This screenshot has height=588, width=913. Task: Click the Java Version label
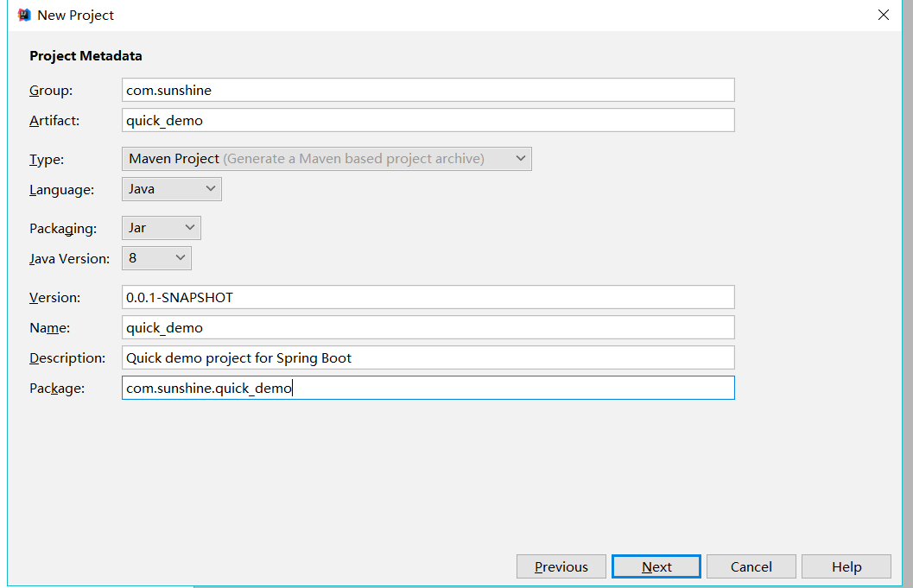coord(70,258)
